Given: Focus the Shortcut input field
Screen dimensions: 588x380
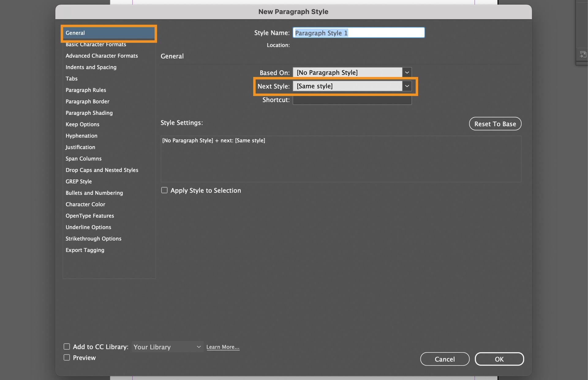Looking at the screenshot, I should click(352, 100).
